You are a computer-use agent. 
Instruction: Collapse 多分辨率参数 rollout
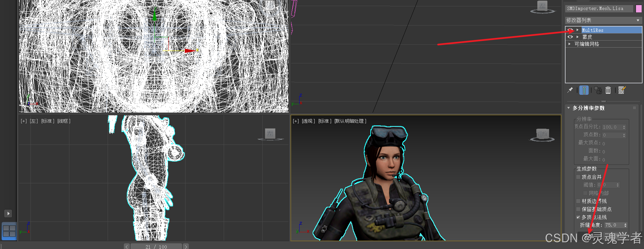569,108
